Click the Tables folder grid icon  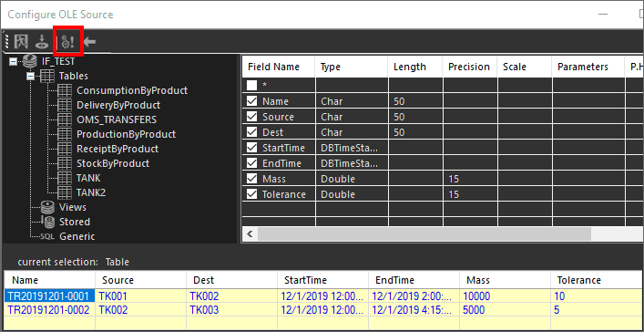(x=46, y=76)
